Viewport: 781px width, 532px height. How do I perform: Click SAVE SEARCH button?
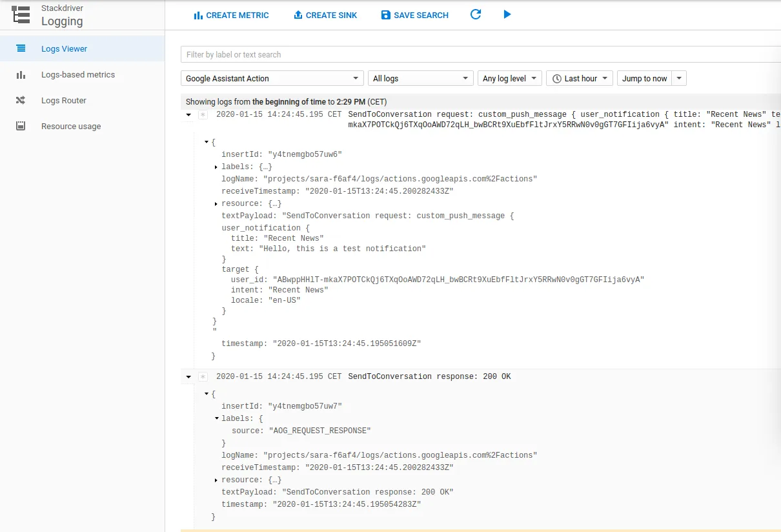pos(414,15)
